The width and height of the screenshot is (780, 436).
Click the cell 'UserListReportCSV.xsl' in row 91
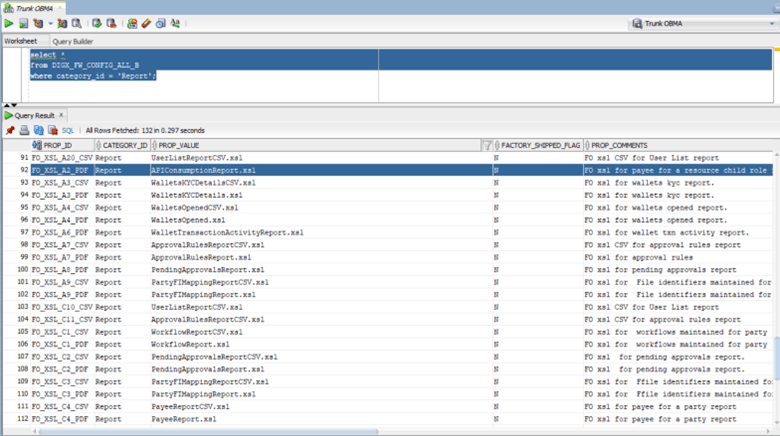pos(197,158)
